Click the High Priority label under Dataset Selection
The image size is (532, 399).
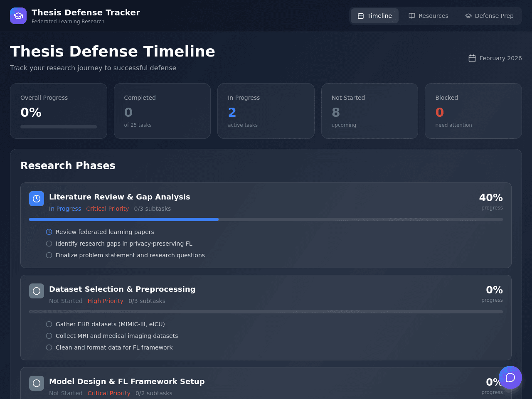click(x=106, y=301)
